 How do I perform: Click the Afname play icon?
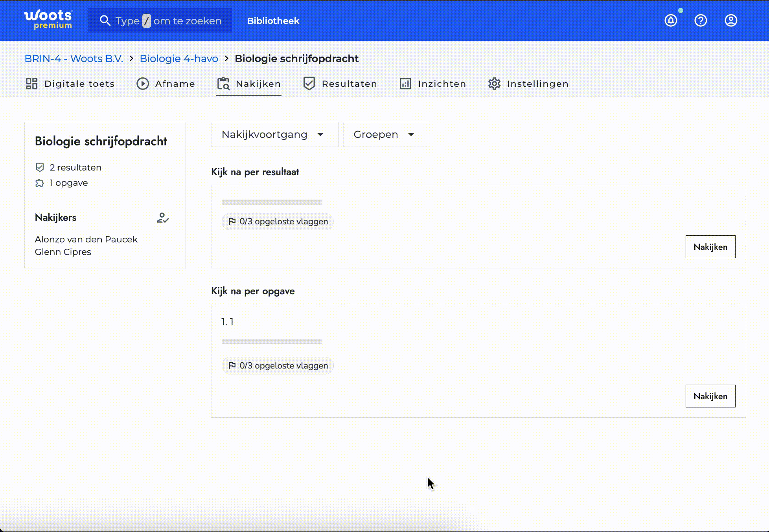(143, 84)
